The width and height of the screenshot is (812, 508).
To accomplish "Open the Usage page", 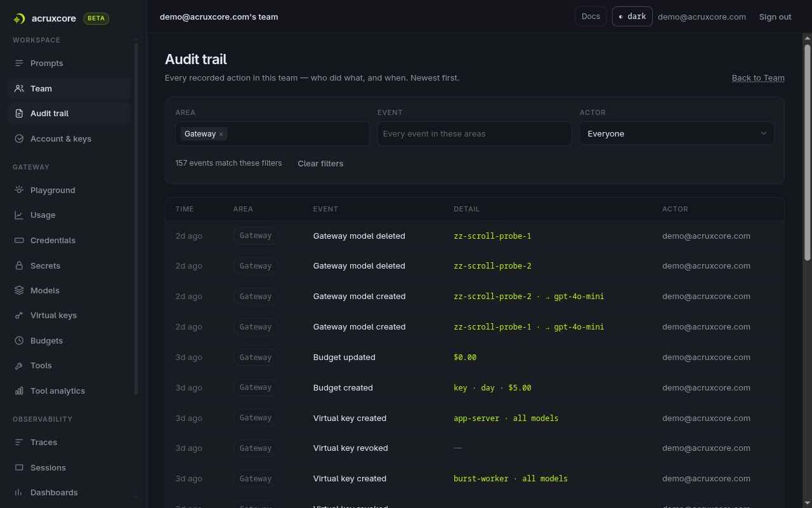I will pyautogui.click(x=69, y=215).
